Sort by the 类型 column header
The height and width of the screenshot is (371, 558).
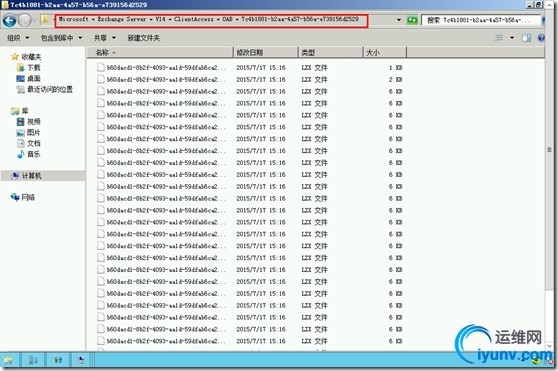click(x=330, y=52)
